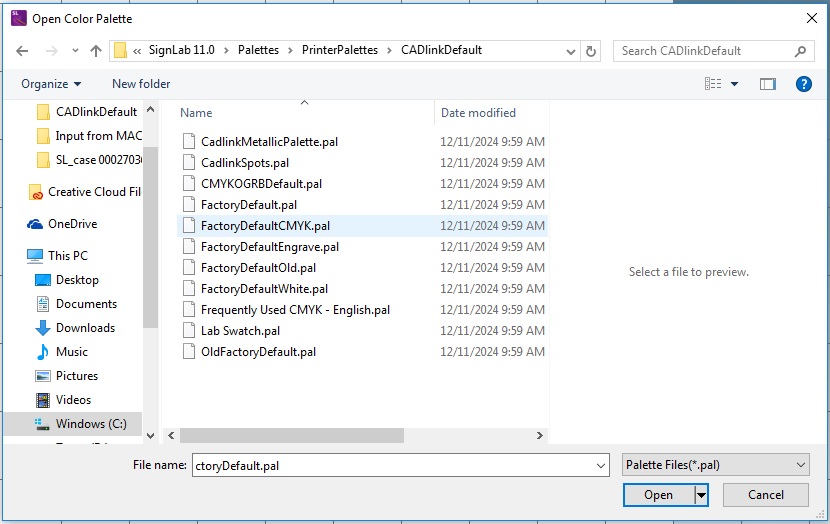Click the file icon beside Lab Swatch.pal
Screen dimensions: 830x524
(x=188, y=331)
